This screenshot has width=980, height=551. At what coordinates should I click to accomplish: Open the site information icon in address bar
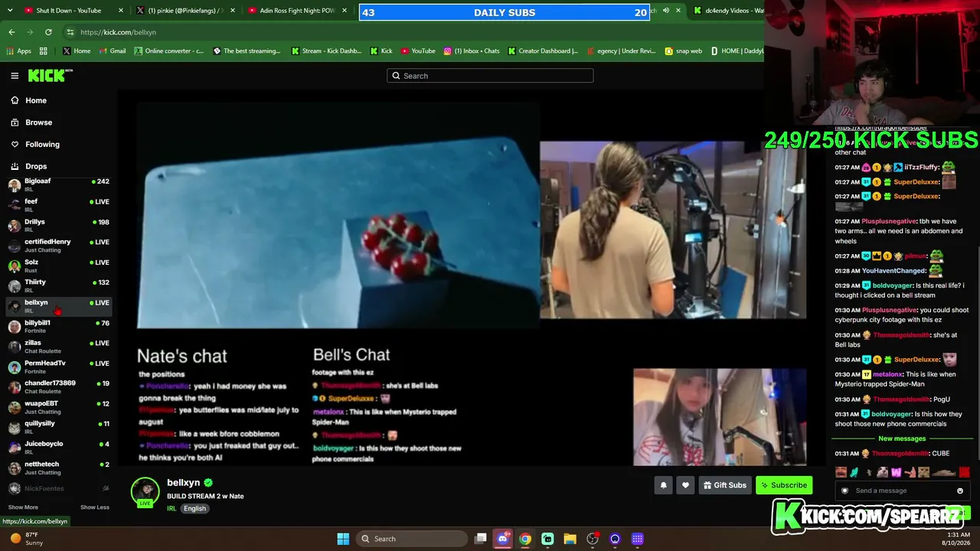70,32
